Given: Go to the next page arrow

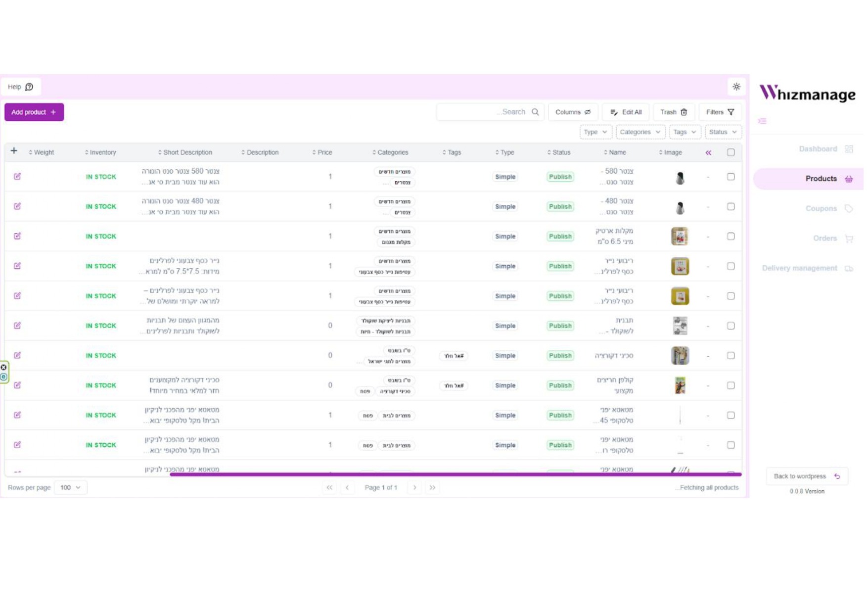Looking at the screenshot, I should pyautogui.click(x=414, y=487).
